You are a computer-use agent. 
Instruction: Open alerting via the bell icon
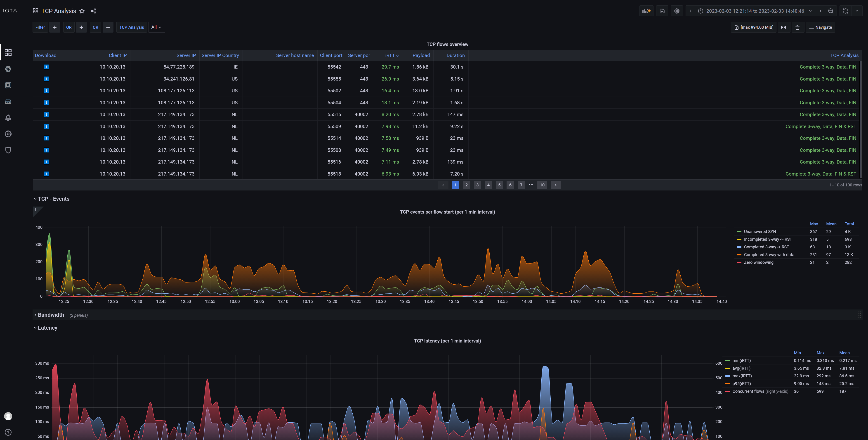pyautogui.click(x=8, y=118)
